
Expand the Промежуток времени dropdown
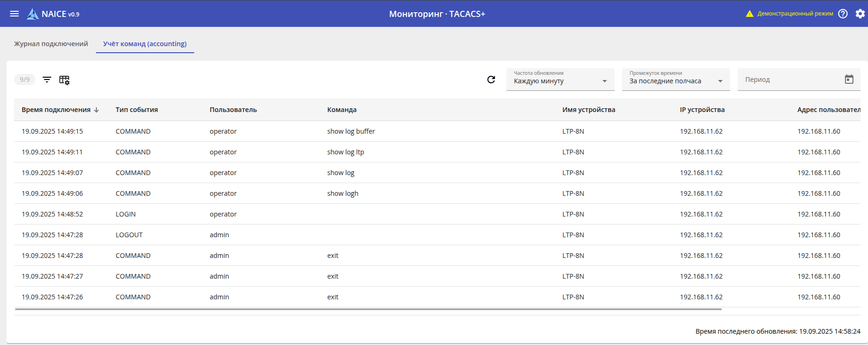(x=720, y=81)
